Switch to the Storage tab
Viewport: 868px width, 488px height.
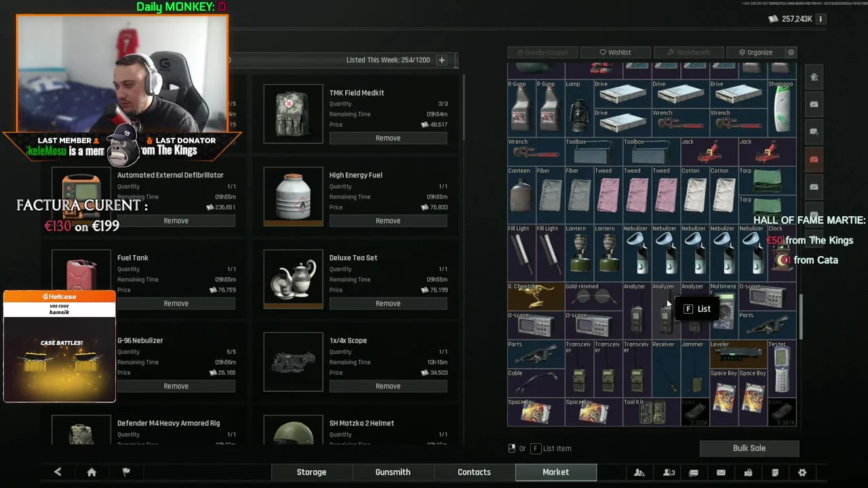click(x=311, y=472)
